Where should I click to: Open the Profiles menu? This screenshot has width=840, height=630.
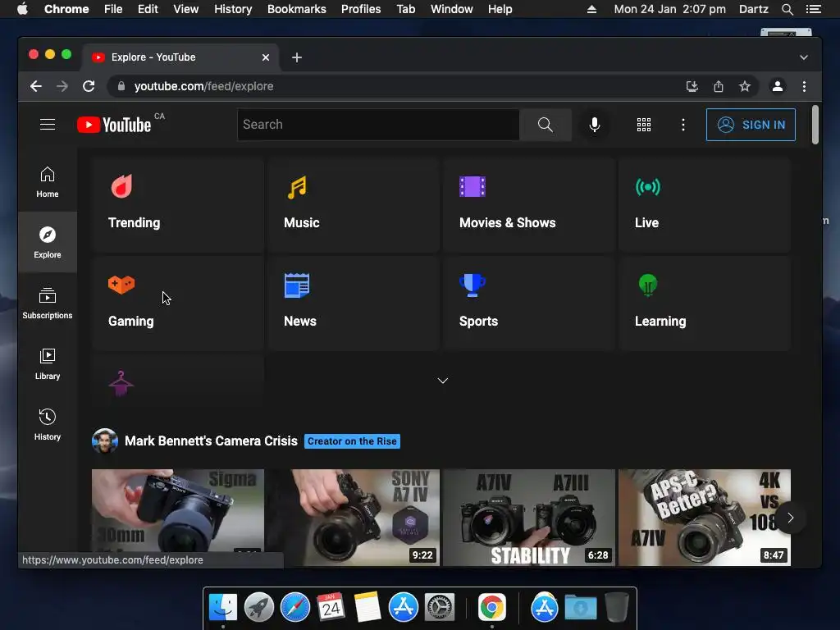pyautogui.click(x=361, y=9)
